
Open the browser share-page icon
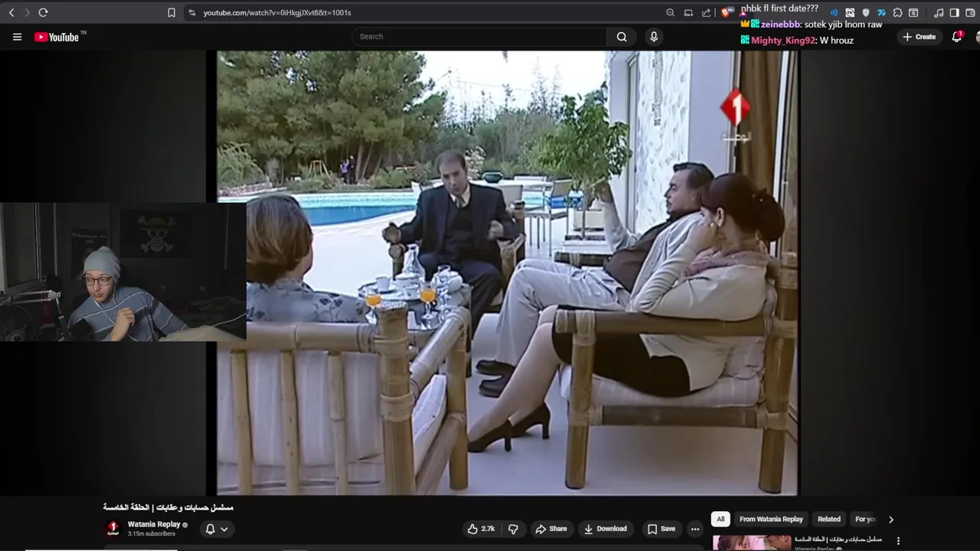706,12
